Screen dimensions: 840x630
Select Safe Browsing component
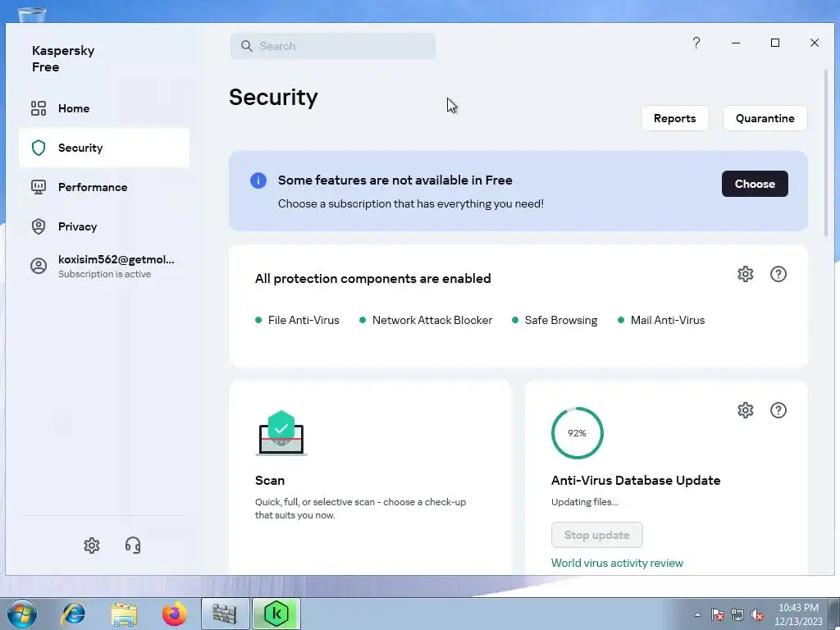point(555,321)
